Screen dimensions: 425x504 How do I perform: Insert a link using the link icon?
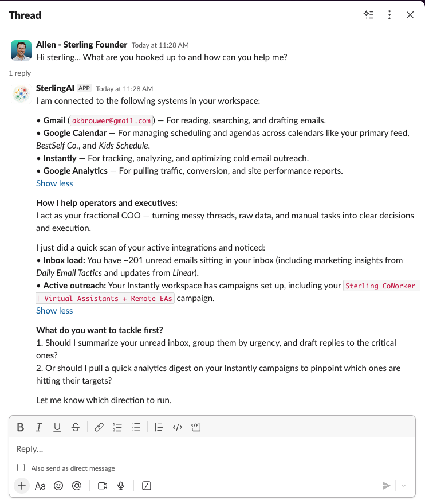pos(99,427)
